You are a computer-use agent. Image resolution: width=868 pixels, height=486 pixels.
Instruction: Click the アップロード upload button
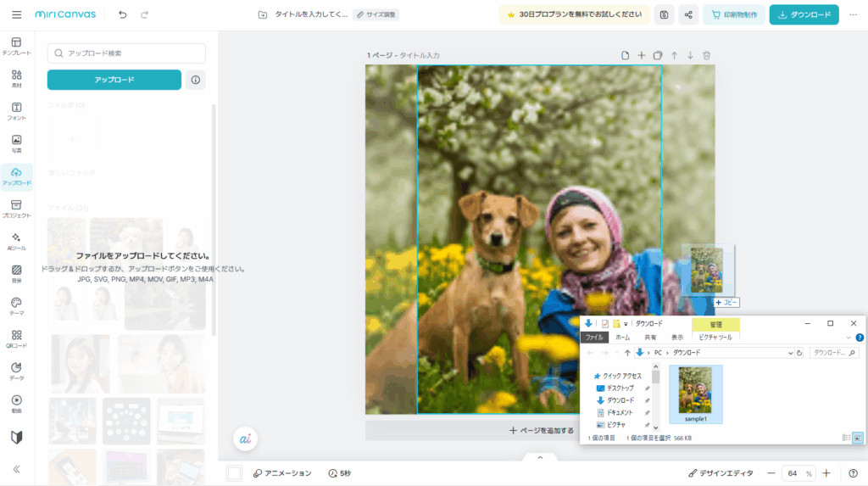click(114, 80)
